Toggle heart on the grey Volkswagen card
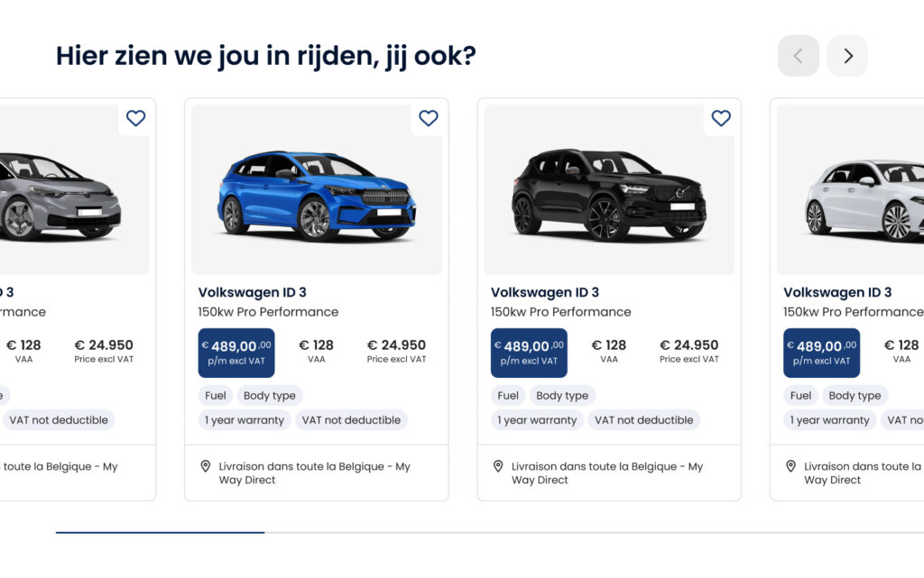The height and width of the screenshot is (578, 924). click(135, 118)
